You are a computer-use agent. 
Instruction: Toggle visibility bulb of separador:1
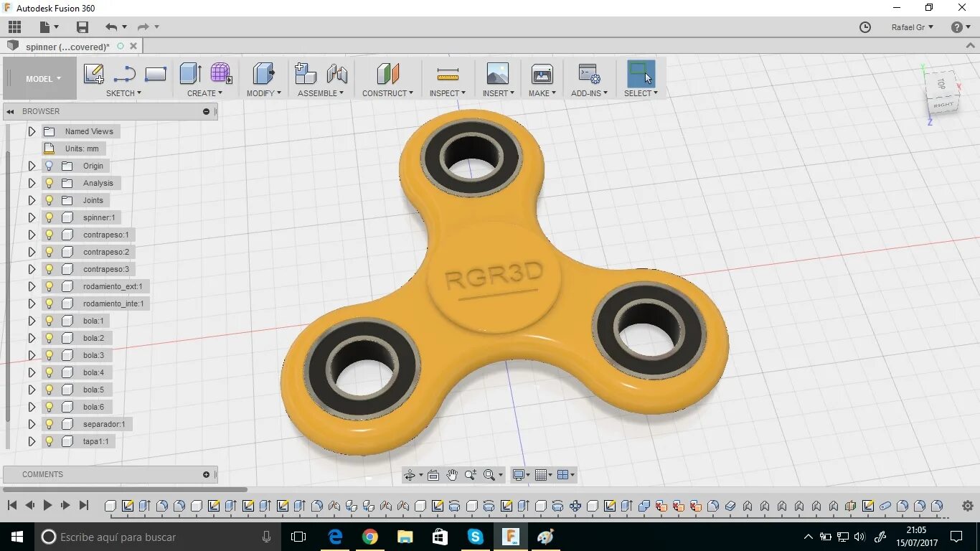(50, 424)
